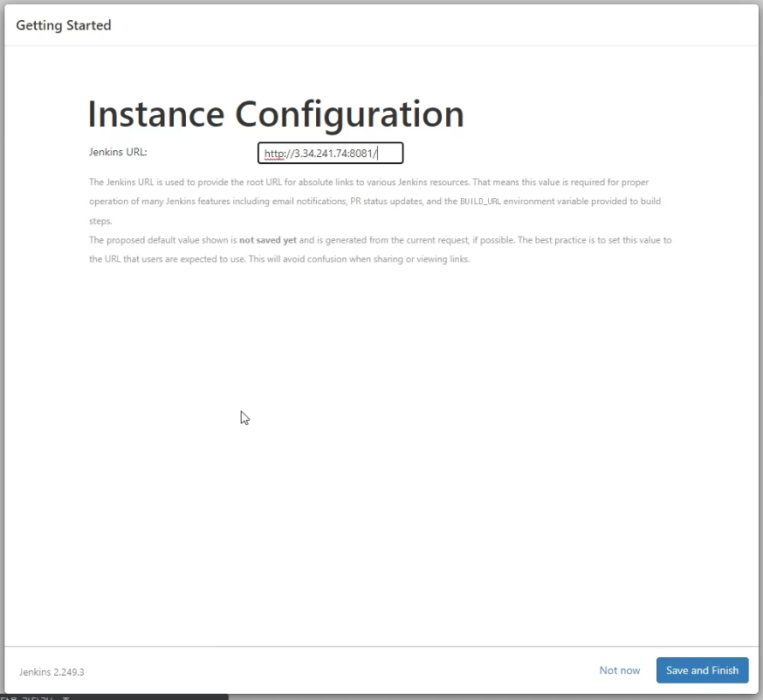Choose the Not now link
The height and width of the screenshot is (700, 763).
619,670
